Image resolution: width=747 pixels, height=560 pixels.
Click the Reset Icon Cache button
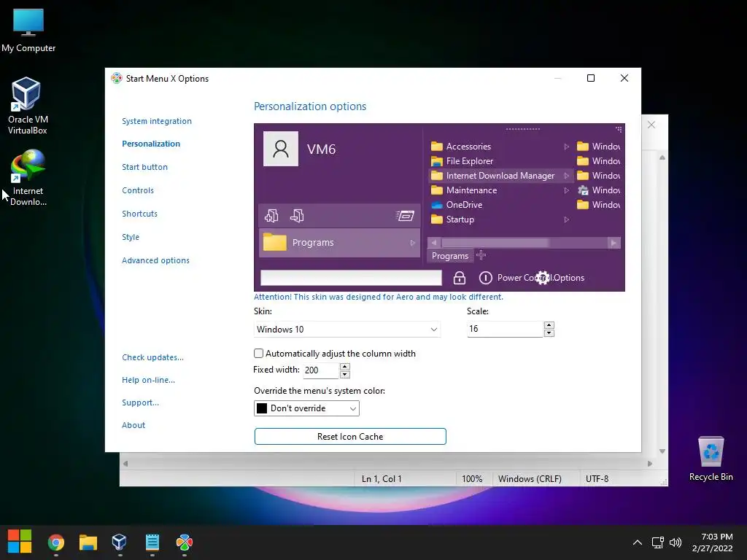pyautogui.click(x=350, y=436)
